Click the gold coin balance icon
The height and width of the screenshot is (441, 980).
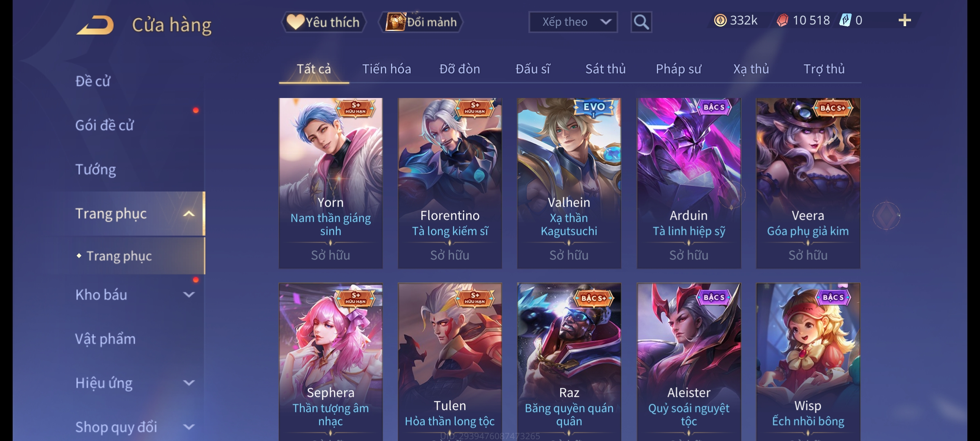pyautogui.click(x=720, y=20)
